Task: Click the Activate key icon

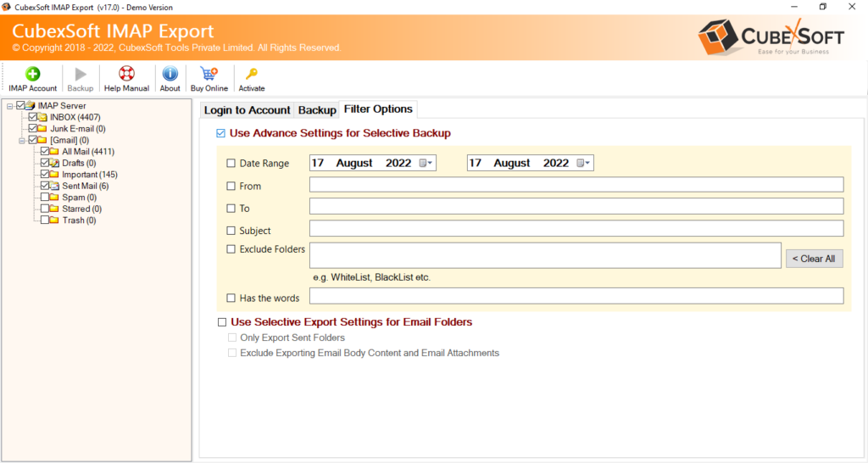Action: tap(252, 74)
